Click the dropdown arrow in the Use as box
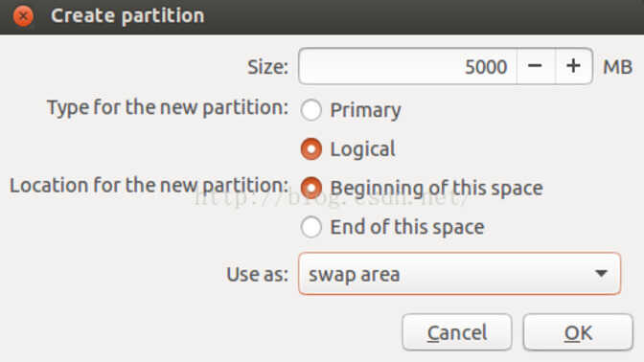This screenshot has height=362, width=644. 601,273
